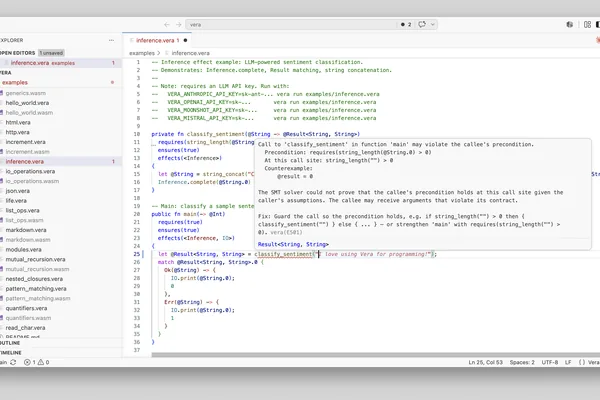Expand the chat dropdown arrow in title bar
This screenshot has height=400, width=600.
point(433,24)
